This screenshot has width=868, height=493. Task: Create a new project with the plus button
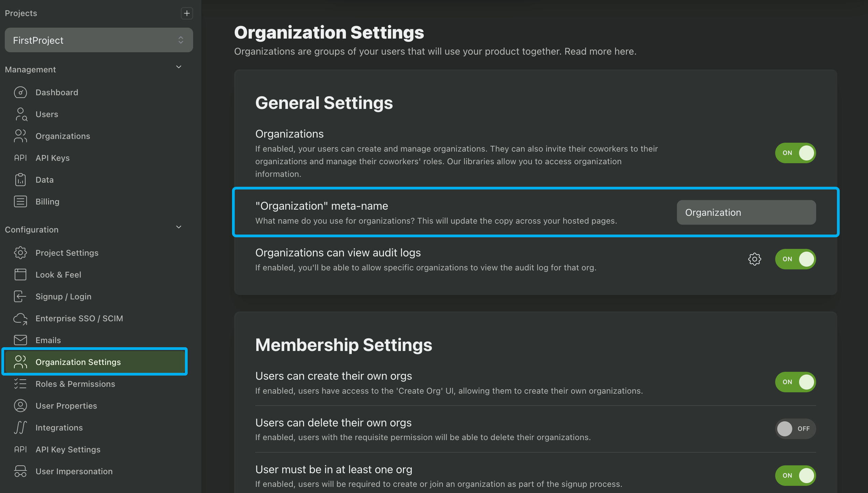click(x=187, y=13)
